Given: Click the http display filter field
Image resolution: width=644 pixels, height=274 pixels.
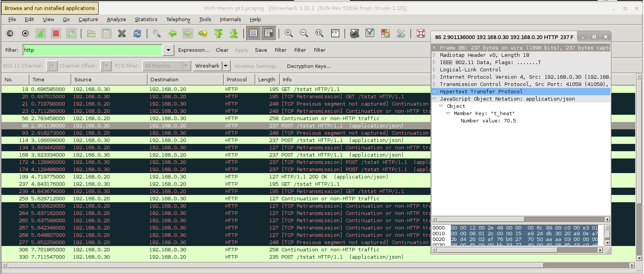Looking at the screenshot, I should tap(92, 50).
